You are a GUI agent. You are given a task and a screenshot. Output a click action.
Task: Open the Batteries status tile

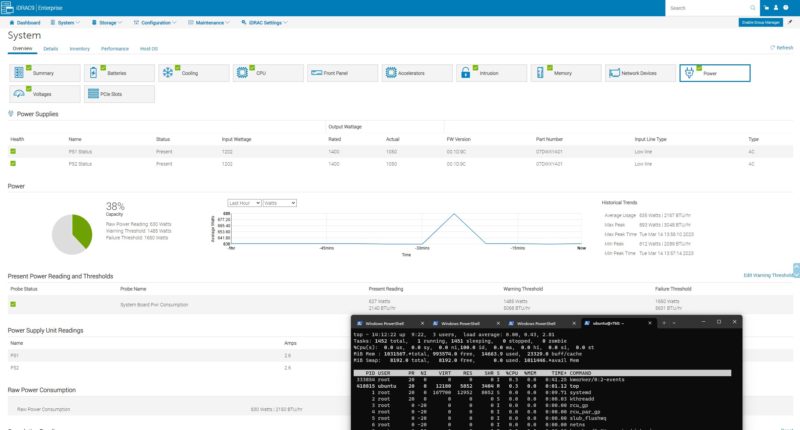(119, 73)
